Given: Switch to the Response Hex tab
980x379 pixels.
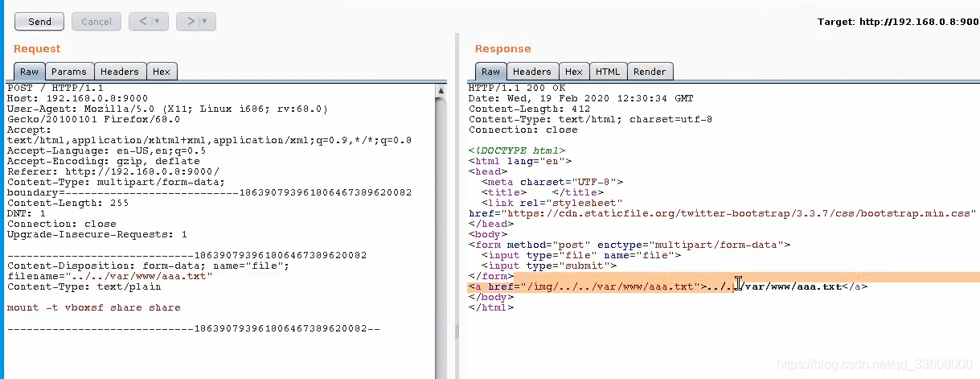Looking at the screenshot, I should coord(573,72).
